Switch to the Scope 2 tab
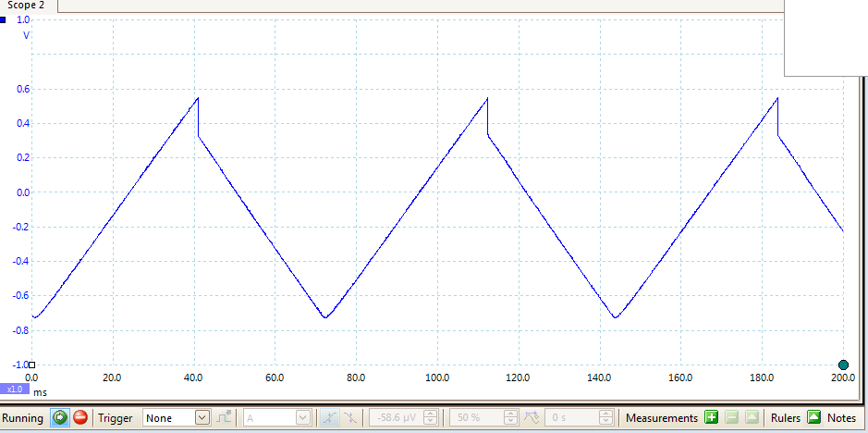This screenshot has width=868, height=433. [x=26, y=6]
